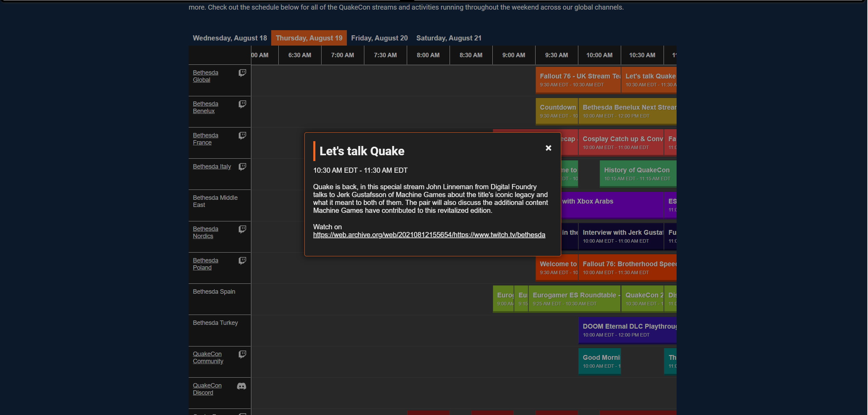Close the Let's talk Quake popup
Viewport: 868px width, 415px height.
pos(548,148)
